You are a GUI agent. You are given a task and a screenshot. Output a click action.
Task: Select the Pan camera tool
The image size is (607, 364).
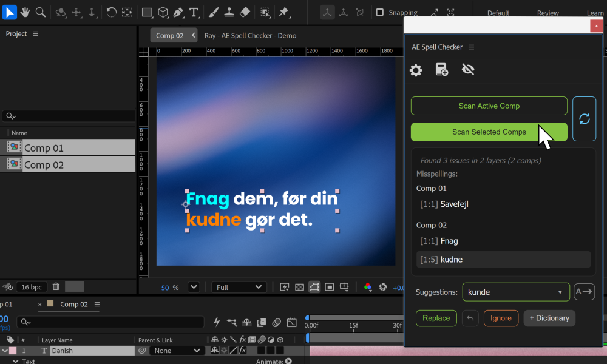(x=76, y=12)
